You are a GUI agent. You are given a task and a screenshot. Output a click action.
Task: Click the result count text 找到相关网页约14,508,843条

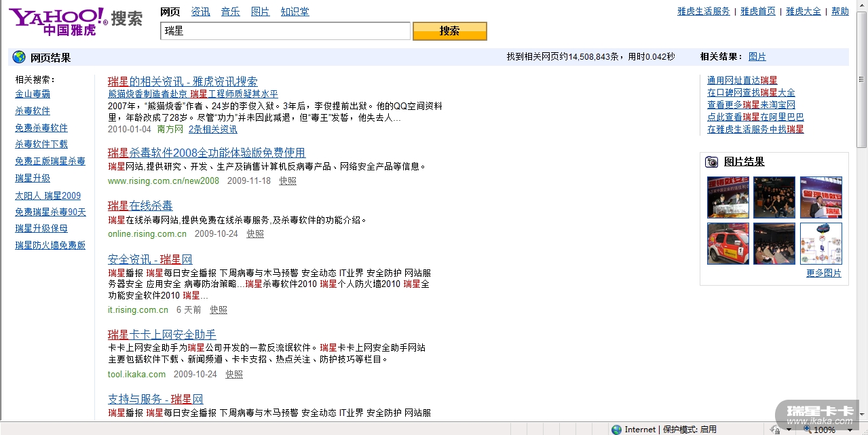point(563,57)
